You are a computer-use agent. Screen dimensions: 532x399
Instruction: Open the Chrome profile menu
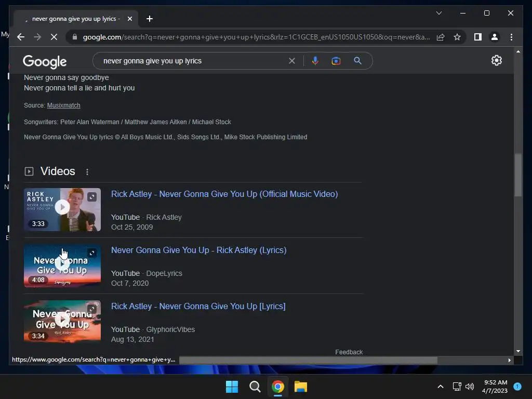pos(495,37)
